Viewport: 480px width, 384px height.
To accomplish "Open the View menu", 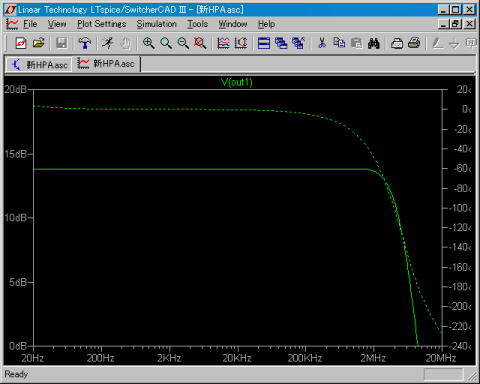I will [57, 24].
